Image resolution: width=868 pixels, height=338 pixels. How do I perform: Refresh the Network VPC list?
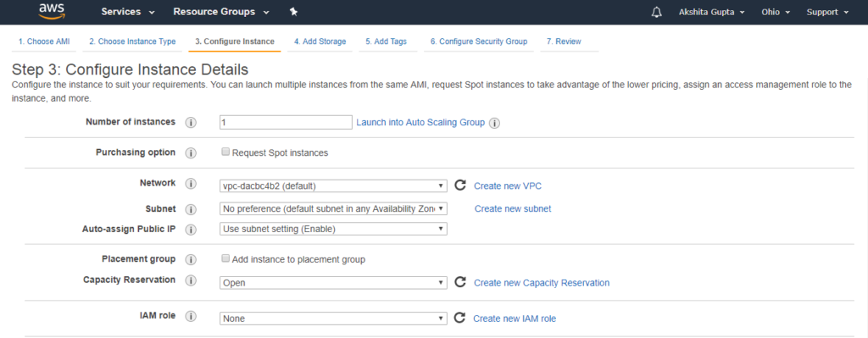460,186
